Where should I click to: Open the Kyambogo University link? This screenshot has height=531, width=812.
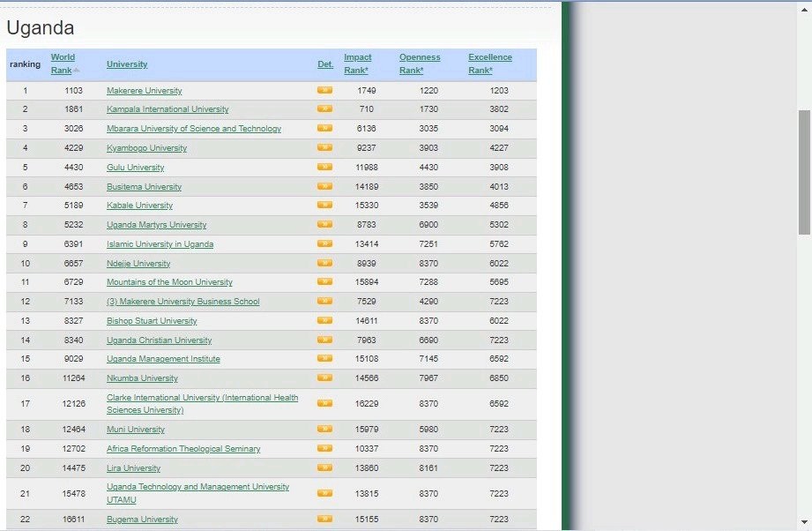(146, 148)
